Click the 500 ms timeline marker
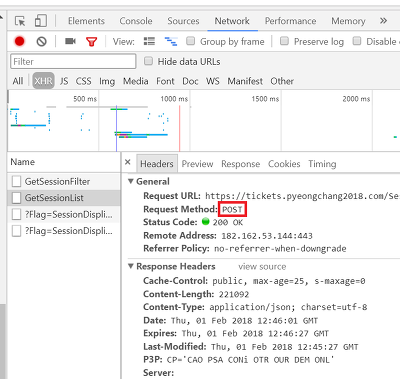The width and height of the screenshot is (400, 379). (x=85, y=99)
